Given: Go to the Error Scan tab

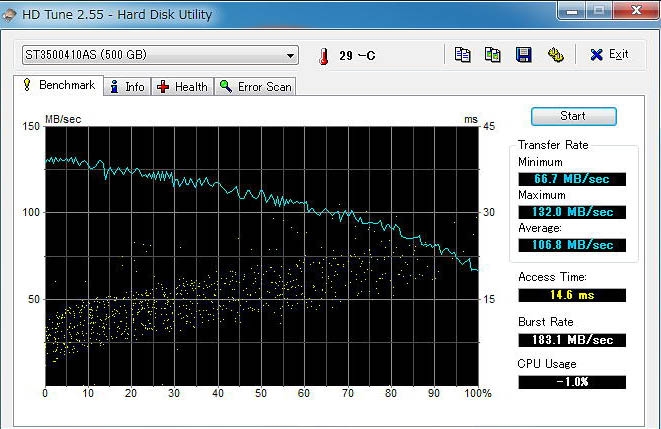Looking at the screenshot, I should point(256,87).
